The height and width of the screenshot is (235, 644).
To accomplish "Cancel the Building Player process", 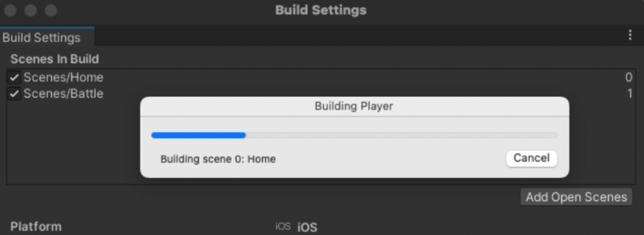I will pyautogui.click(x=531, y=159).
